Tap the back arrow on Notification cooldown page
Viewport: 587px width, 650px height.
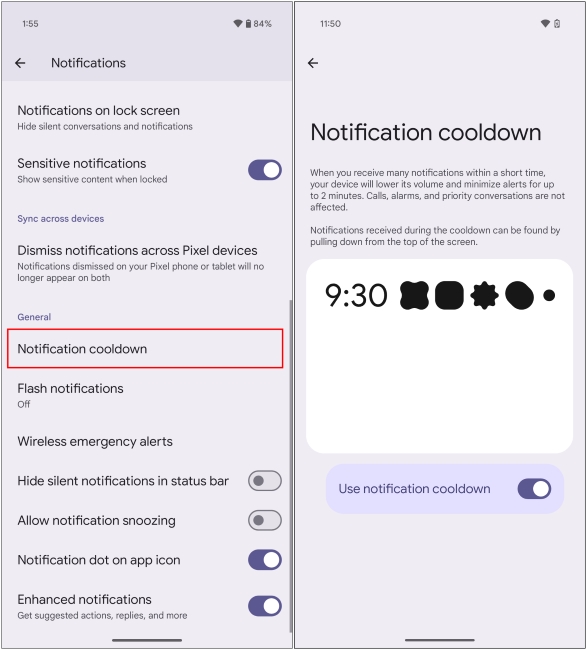click(313, 63)
